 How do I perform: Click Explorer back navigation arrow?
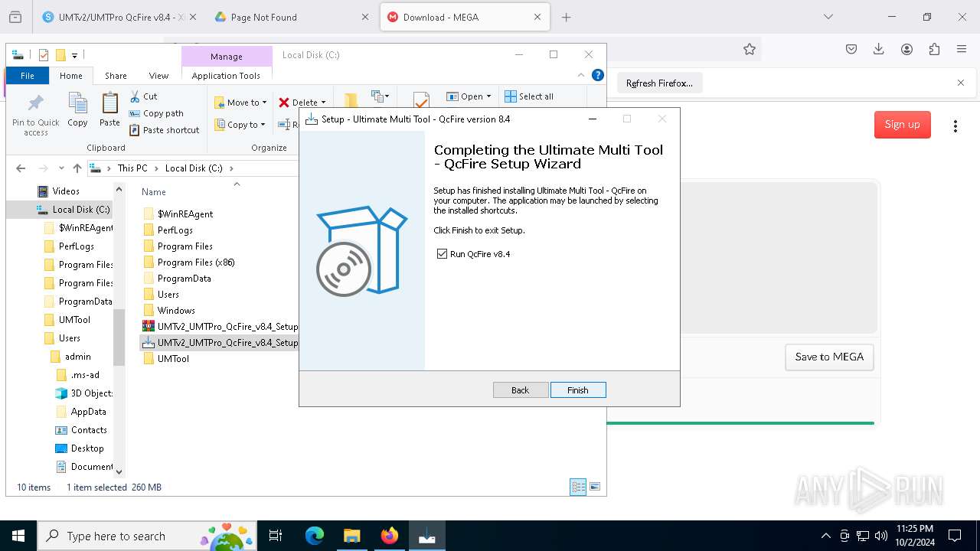(x=21, y=168)
